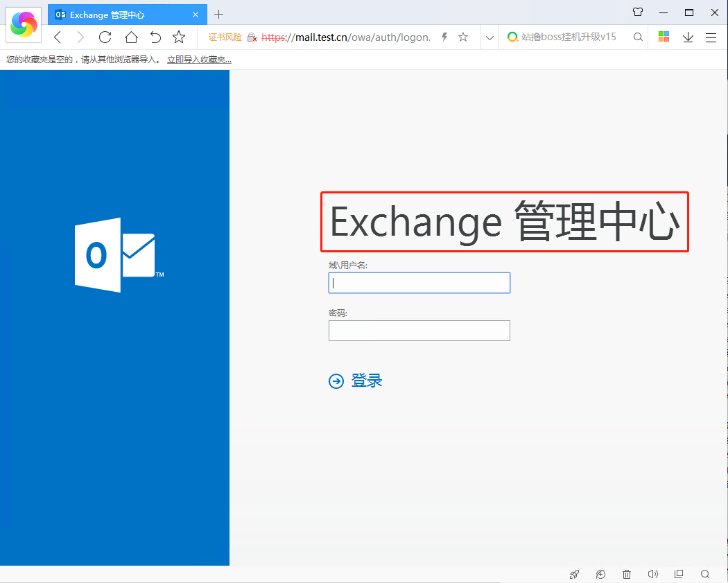Reload the page with refresh icon
Viewport: 728px width, 583px height.
105,37
